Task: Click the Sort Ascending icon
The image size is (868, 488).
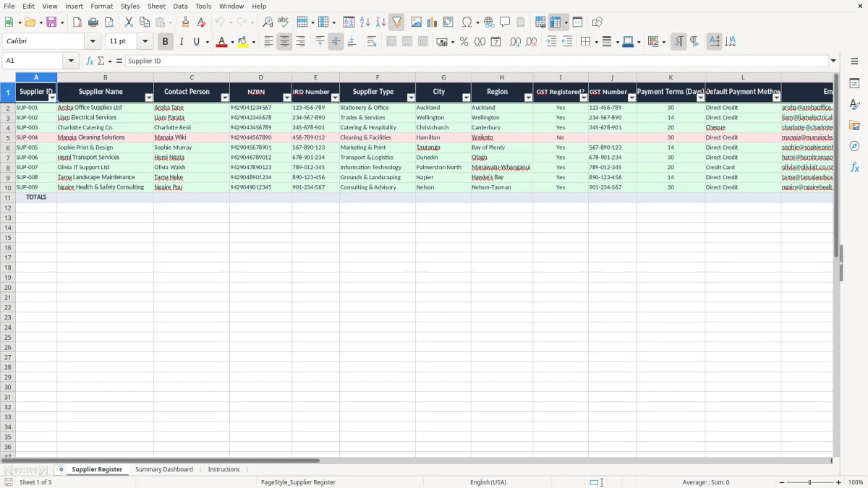Action: [x=365, y=22]
